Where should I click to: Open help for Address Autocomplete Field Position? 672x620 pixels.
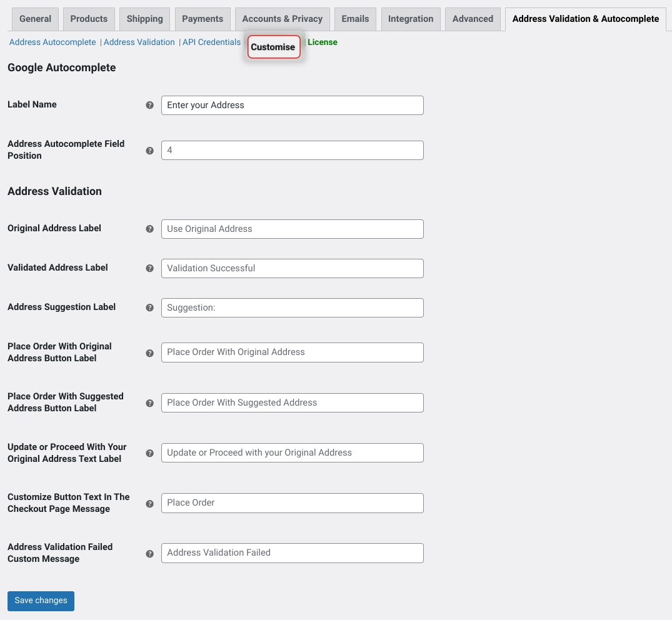150,151
